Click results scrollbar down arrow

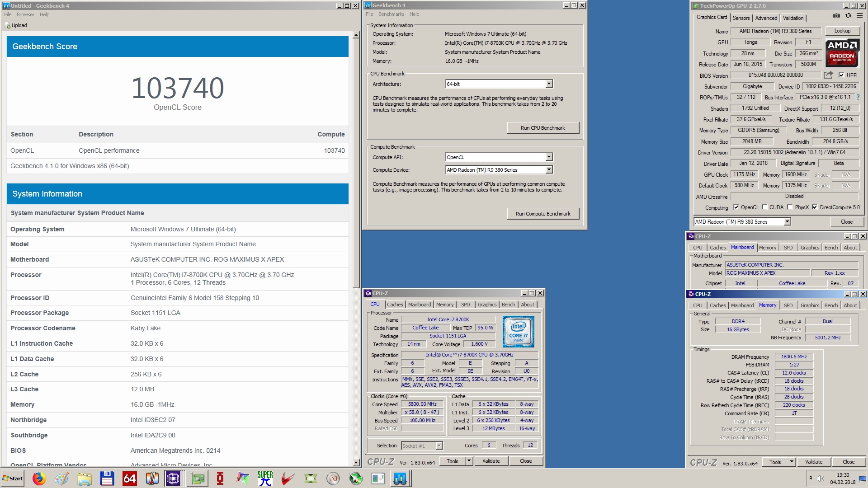pyautogui.click(x=356, y=463)
